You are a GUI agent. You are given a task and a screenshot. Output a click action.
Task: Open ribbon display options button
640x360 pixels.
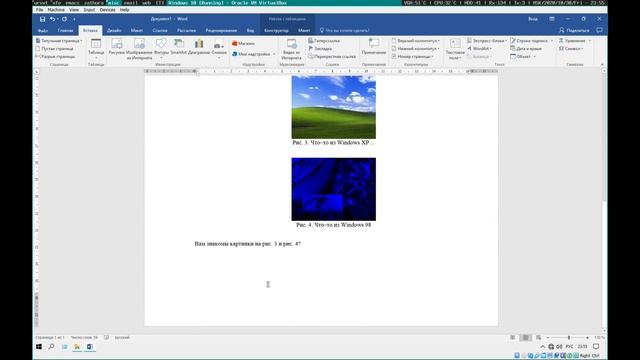[x=552, y=19]
